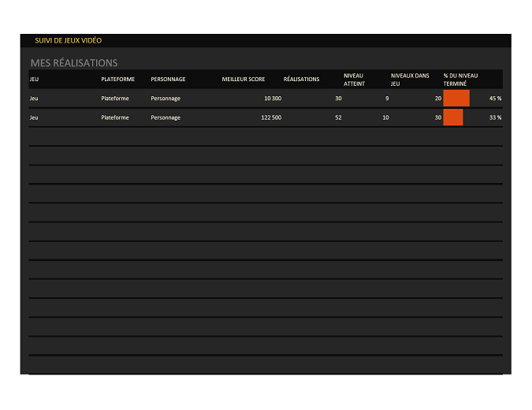This screenshot has height=410, width=532.
Task: Select the Plateforme cell in the second row
Action: click(117, 117)
